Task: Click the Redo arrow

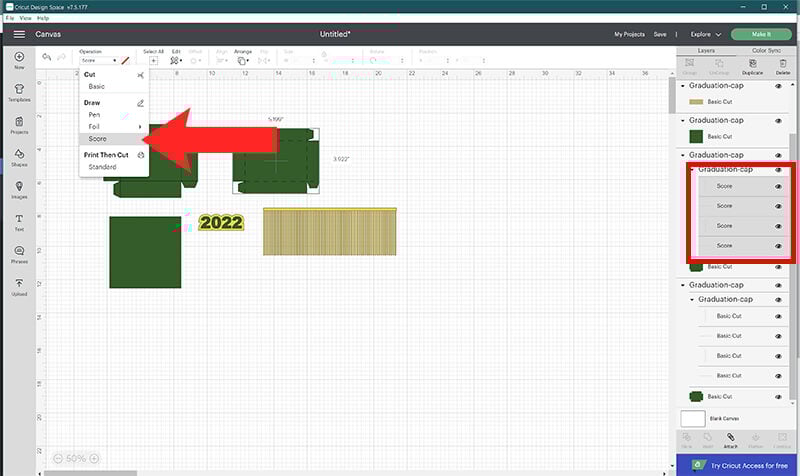Action: [x=61, y=57]
